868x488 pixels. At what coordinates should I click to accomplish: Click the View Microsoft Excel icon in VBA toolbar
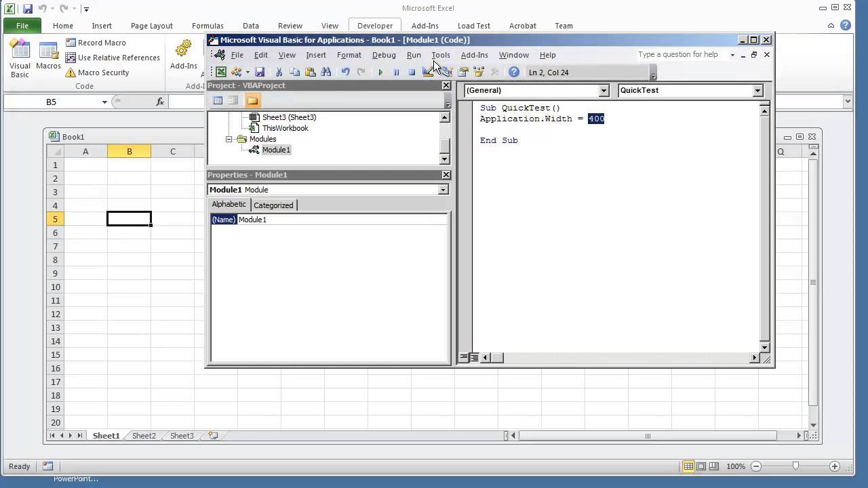(x=221, y=72)
